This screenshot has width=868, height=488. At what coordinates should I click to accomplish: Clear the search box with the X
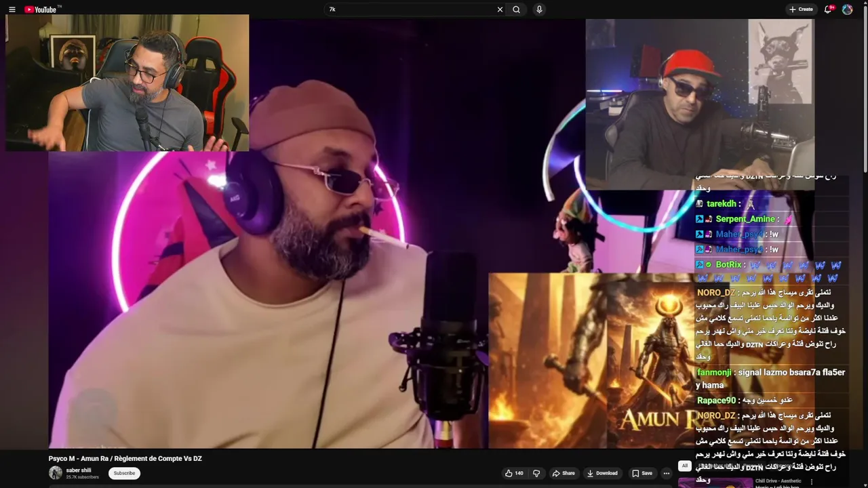500,9
